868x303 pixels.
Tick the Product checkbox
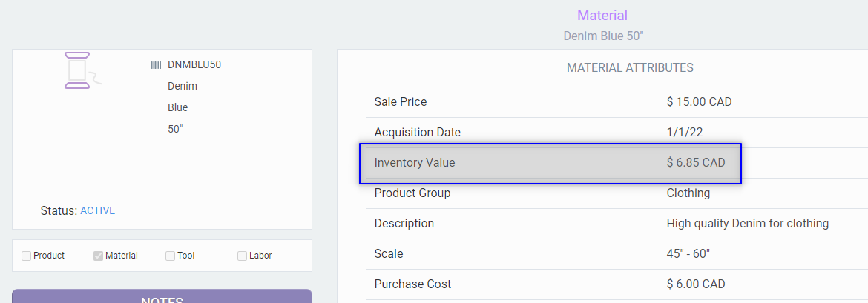tap(27, 256)
